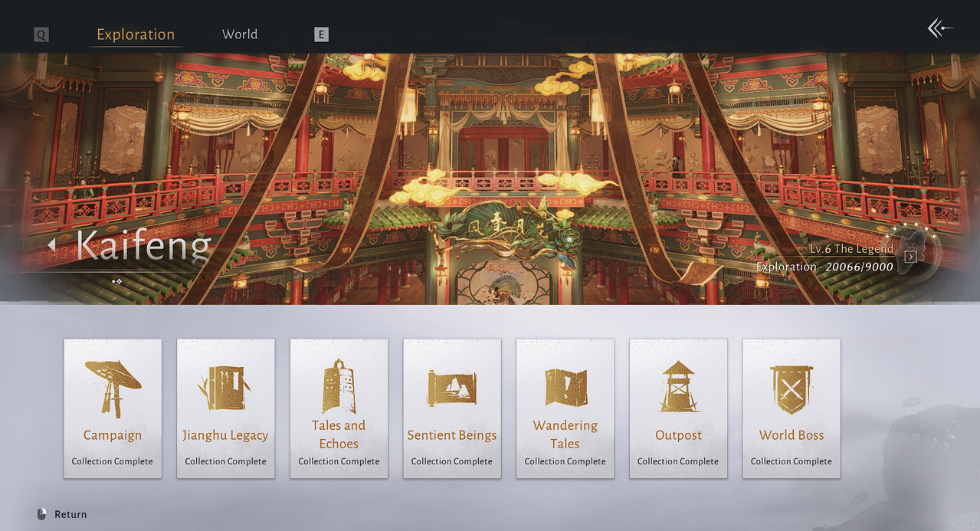Click the E key shortcut icon
This screenshot has height=531, width=980.
322,34
